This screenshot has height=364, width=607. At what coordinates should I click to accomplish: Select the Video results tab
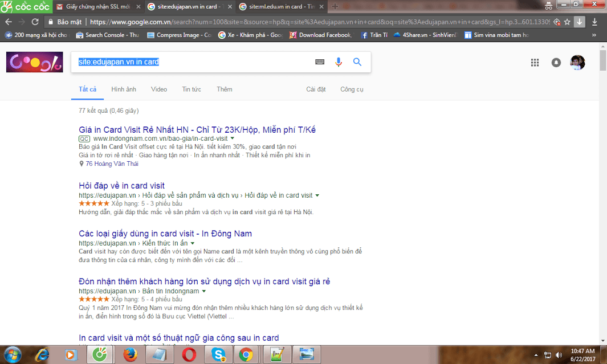point(159,89)
